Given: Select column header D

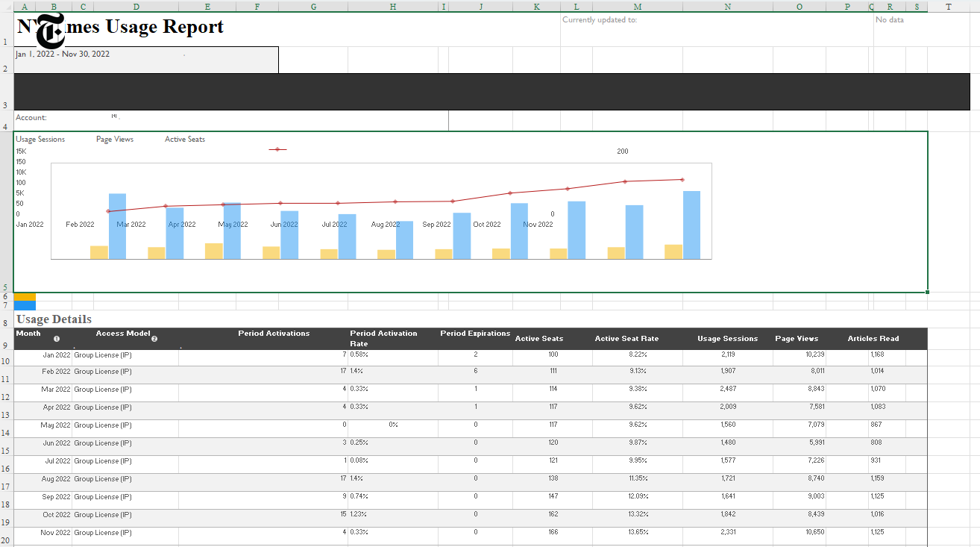Looking at the screenshot, I should [x=136, y=7].
